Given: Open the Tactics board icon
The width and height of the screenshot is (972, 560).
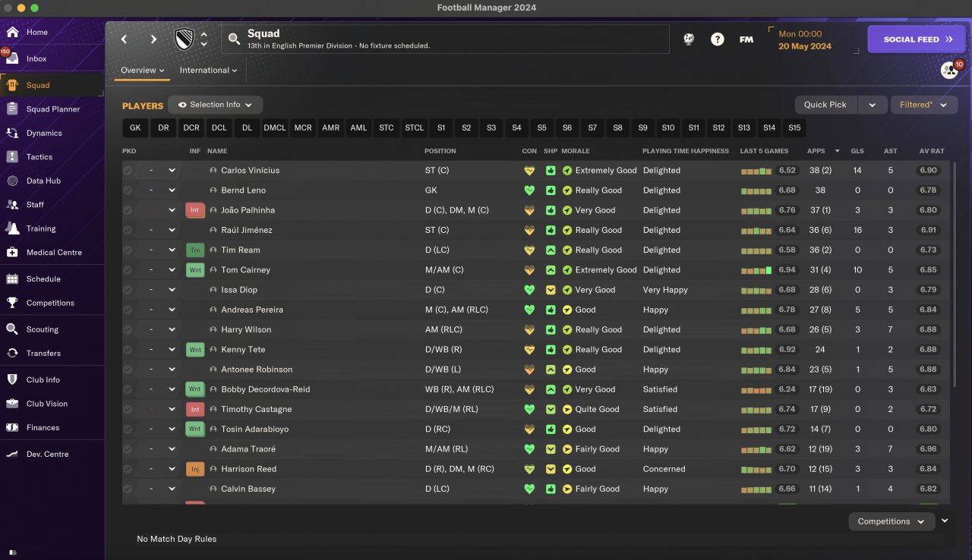Looking at the screenshot, I should click(x=12, y=157).
